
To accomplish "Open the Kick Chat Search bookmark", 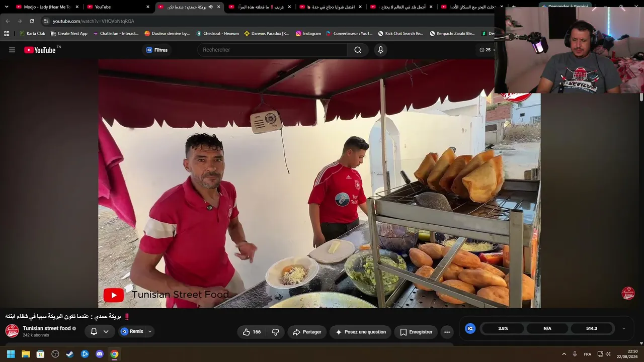I will coord(400,34).
